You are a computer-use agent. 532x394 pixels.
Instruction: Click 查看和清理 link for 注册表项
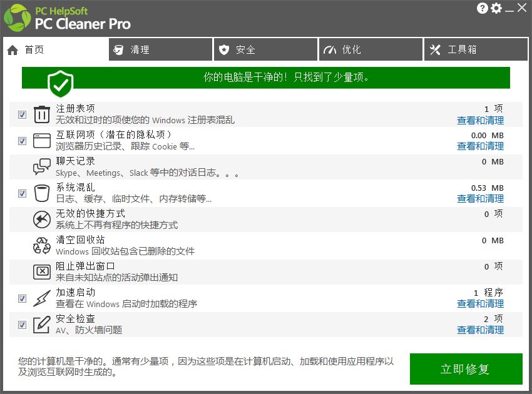pos(480,120)
